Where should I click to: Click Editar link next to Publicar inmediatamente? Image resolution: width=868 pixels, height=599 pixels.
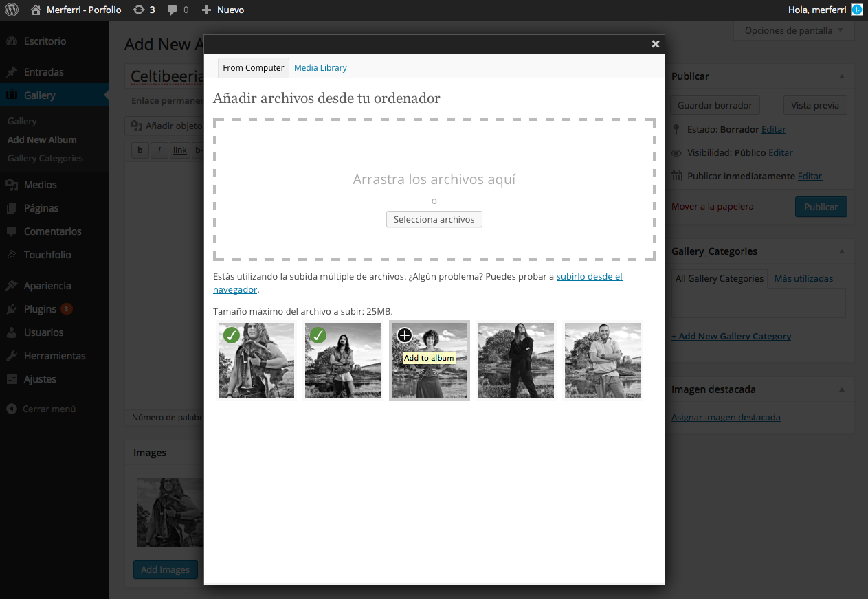[810, 176]
